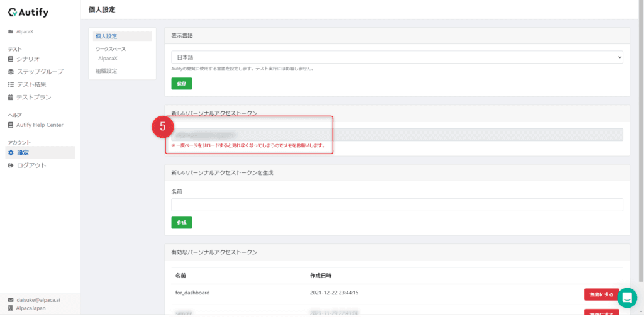The width and height of the screenshot is (644, 319).
Task: Open the chat support bubble
Action: coord(627,298)
